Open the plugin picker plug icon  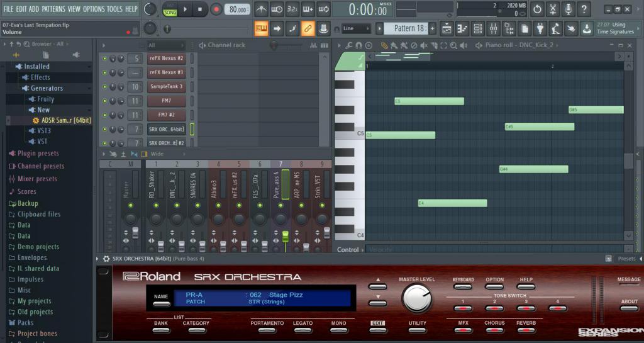(540, 29)
